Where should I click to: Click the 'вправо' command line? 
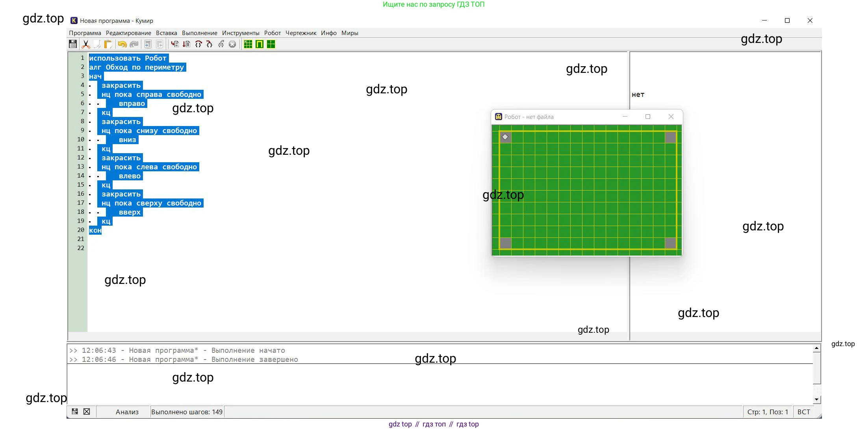pos(132,104)
